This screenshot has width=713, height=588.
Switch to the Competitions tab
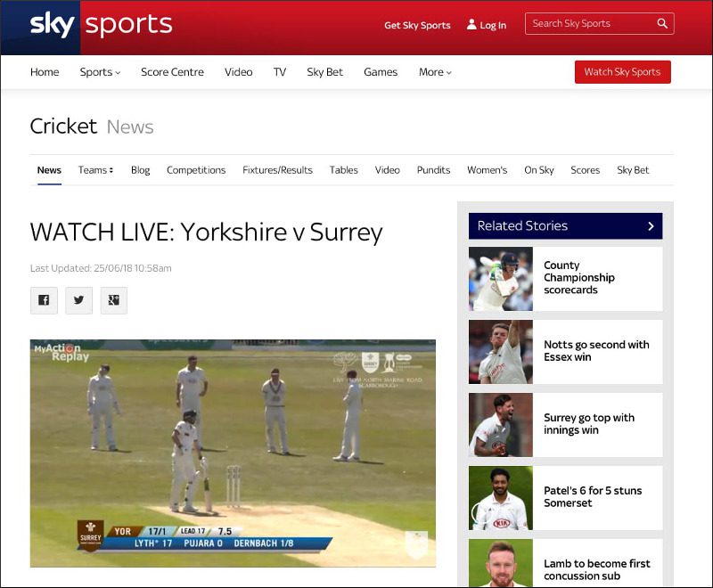(196, 170)
